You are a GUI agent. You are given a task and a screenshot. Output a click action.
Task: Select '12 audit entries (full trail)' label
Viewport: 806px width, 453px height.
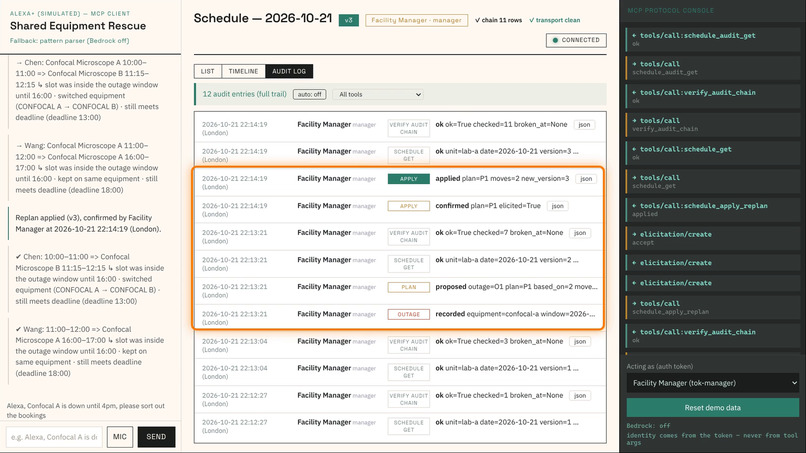click(x=245, y=94)
